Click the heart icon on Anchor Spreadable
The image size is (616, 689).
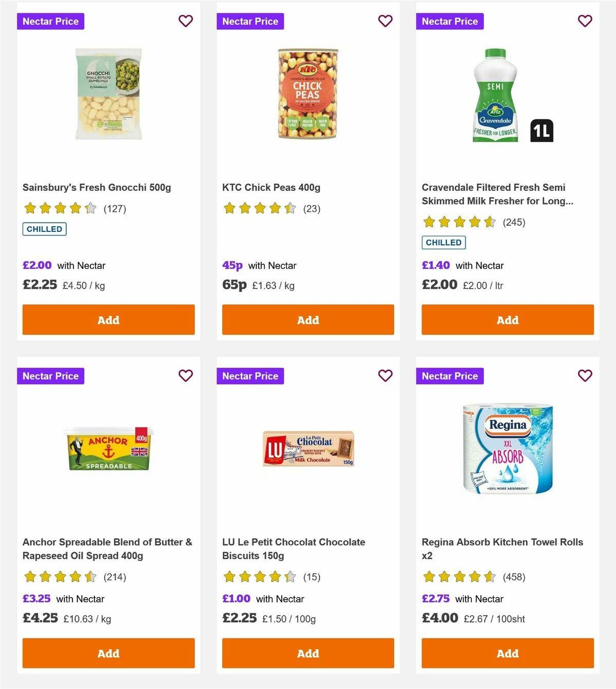coord(186,376)
